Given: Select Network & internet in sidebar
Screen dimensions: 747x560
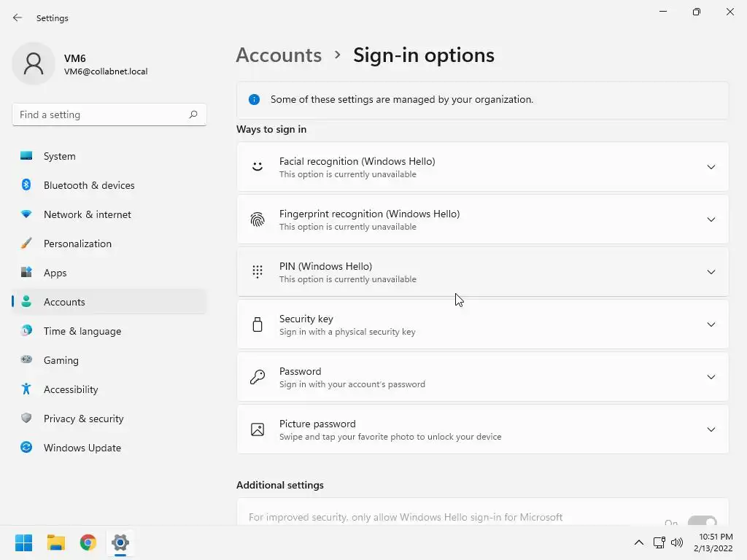Looking at the screenshot, I should point(88,214).
